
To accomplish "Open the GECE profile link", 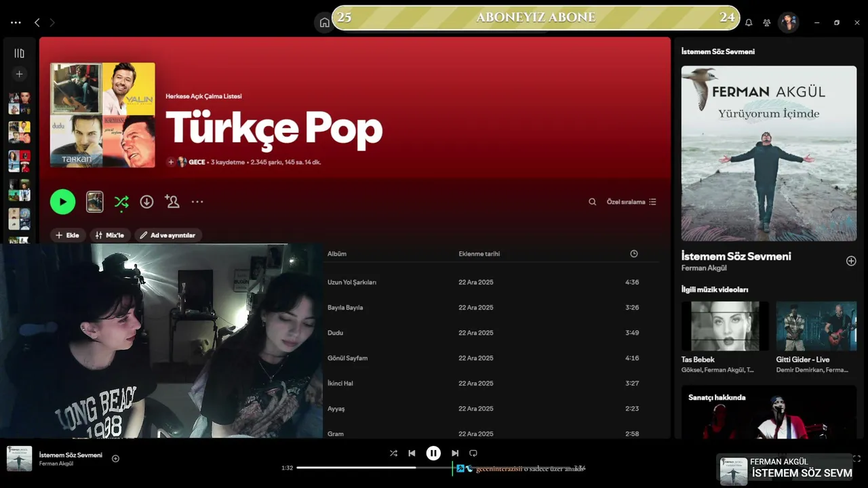I will click(x=197, y=163).
